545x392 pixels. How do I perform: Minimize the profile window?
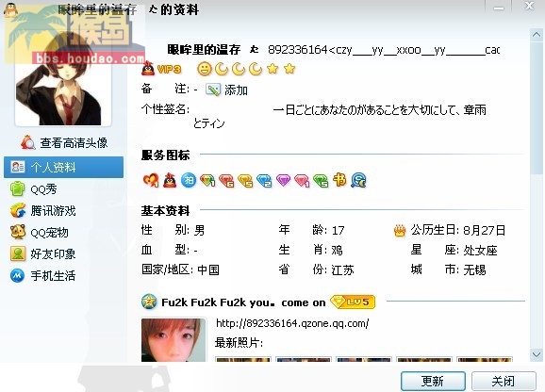499,8
